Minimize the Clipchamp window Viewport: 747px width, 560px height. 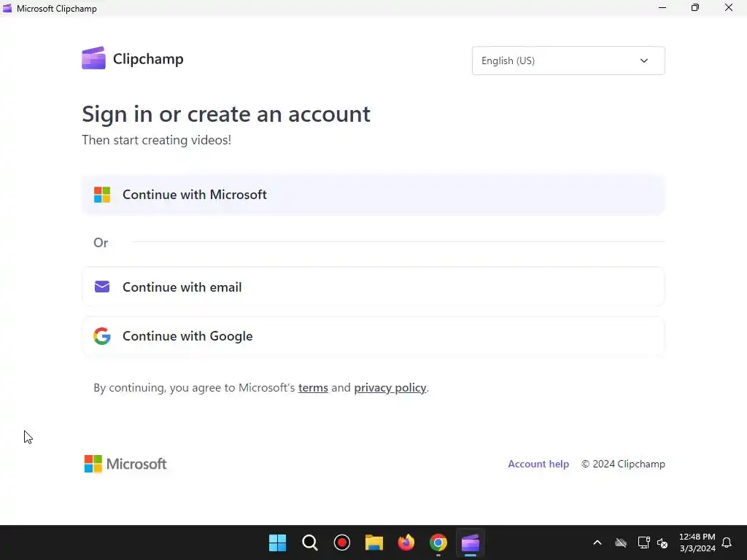[662, 7]
